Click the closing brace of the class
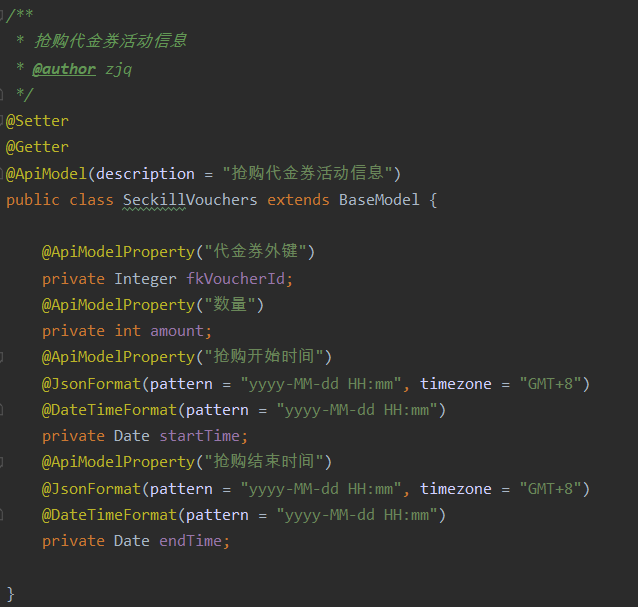This screenshot has height=607, width=638. tap(11, 594)
